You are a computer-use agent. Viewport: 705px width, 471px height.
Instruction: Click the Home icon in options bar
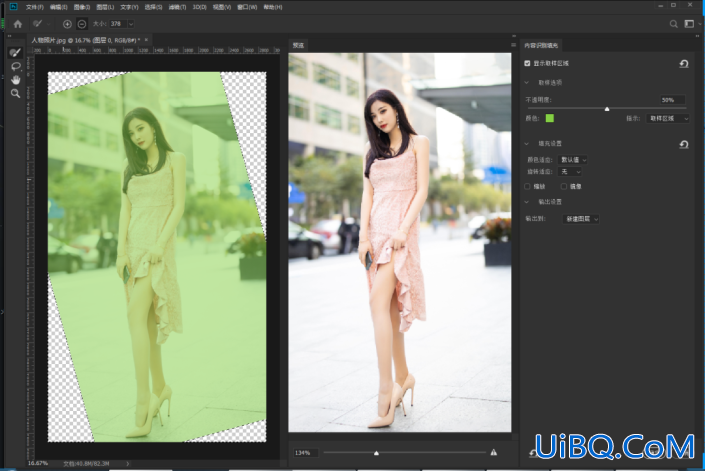coord(18,24)
